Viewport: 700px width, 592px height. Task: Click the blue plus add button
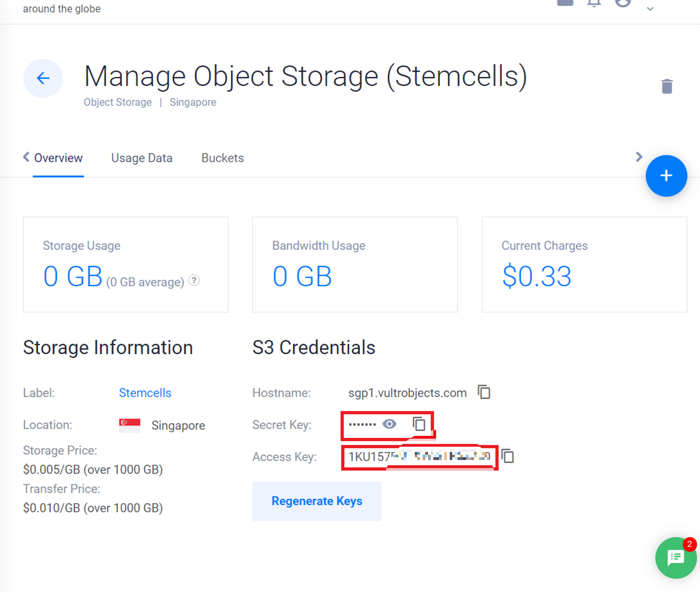[666, 176]
